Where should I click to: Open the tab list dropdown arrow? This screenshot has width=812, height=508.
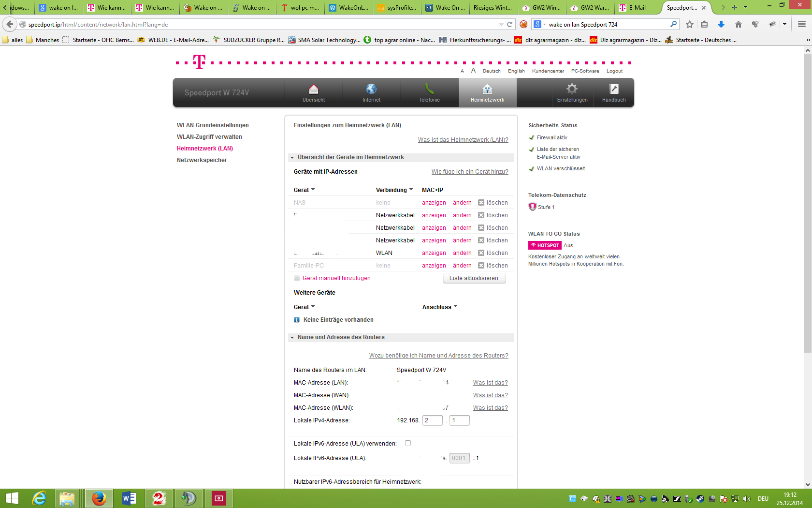pyautogui.click(x=745, y=7)
